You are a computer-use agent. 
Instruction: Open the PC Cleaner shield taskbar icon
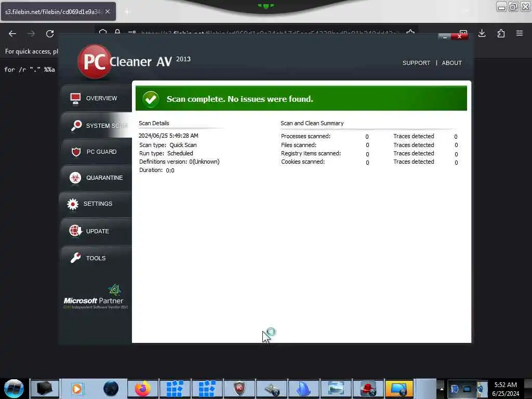pyautogui.click(x=240, y=389)
